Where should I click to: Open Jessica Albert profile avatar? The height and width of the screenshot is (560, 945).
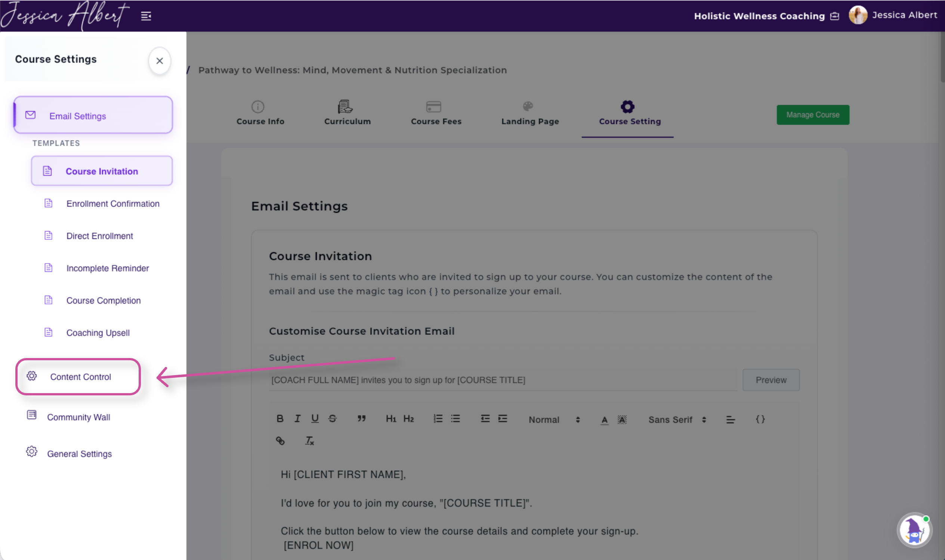858,15
